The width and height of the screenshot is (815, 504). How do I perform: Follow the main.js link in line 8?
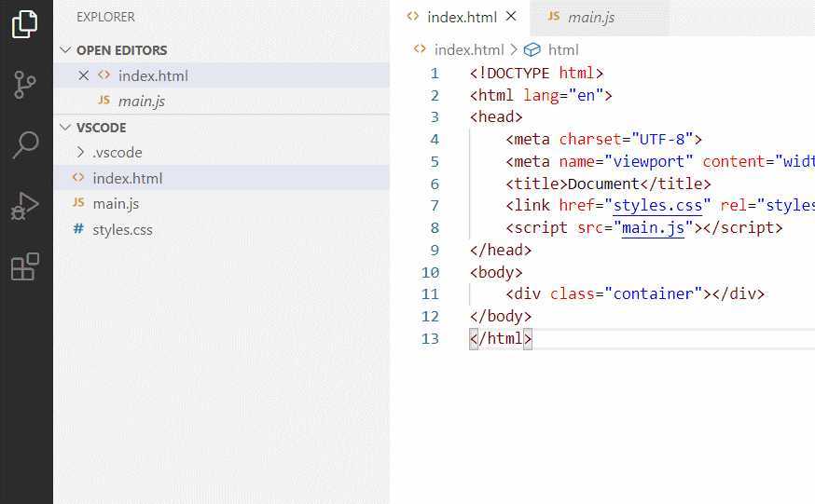[x=653, y=228]
